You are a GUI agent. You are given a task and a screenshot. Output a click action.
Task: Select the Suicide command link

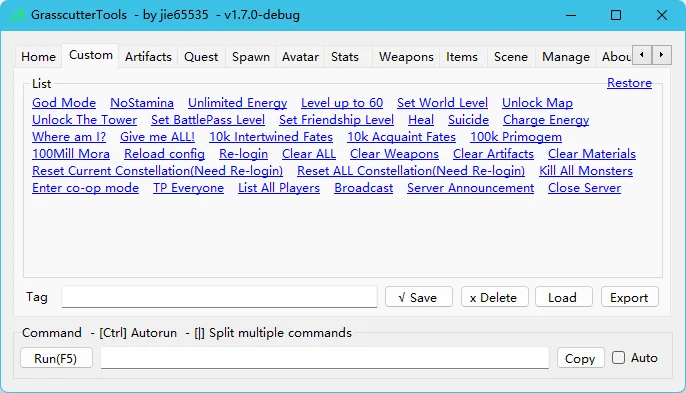coord(468,119)
